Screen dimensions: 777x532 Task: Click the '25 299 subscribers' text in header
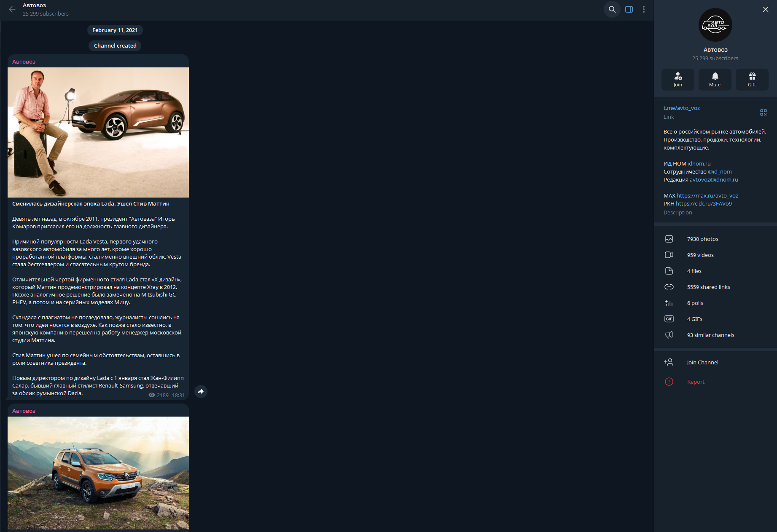point(46,13)
